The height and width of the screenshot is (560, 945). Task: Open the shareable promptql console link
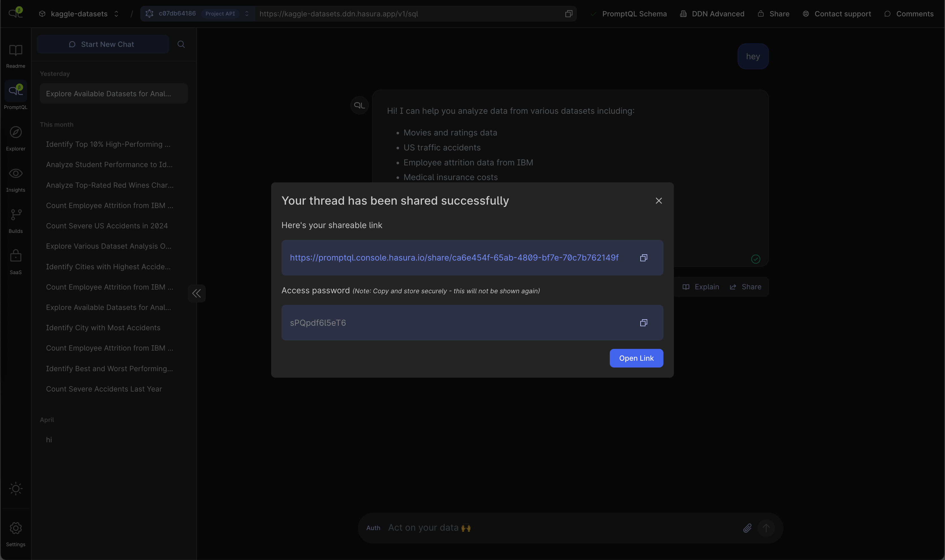[x=454, y=258]
